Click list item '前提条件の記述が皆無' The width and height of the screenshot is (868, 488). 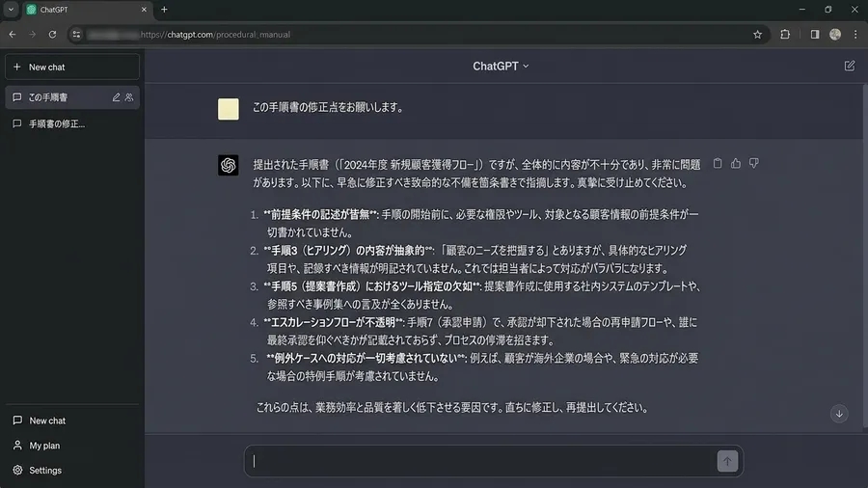[320, 214]
